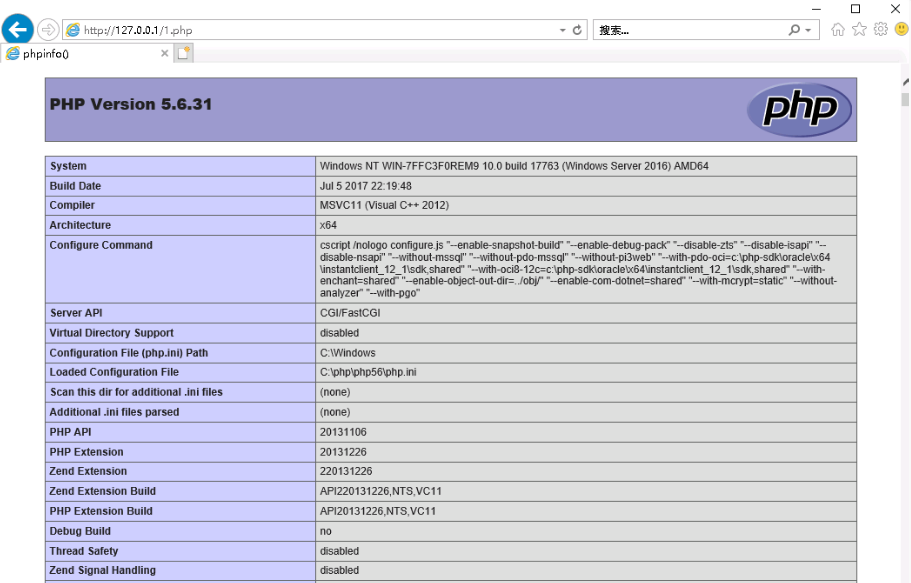911x583 pixels.
Task: Open the Tools gear icon
Action: 880,29
